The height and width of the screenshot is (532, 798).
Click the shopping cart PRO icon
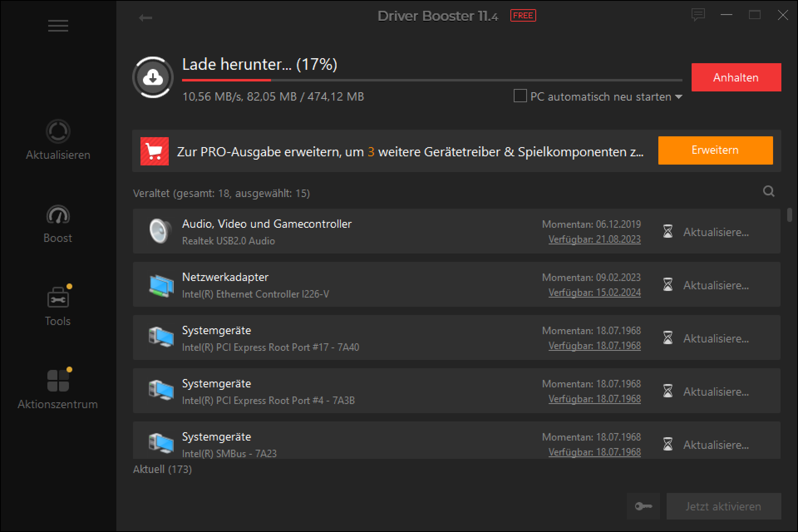155,151
